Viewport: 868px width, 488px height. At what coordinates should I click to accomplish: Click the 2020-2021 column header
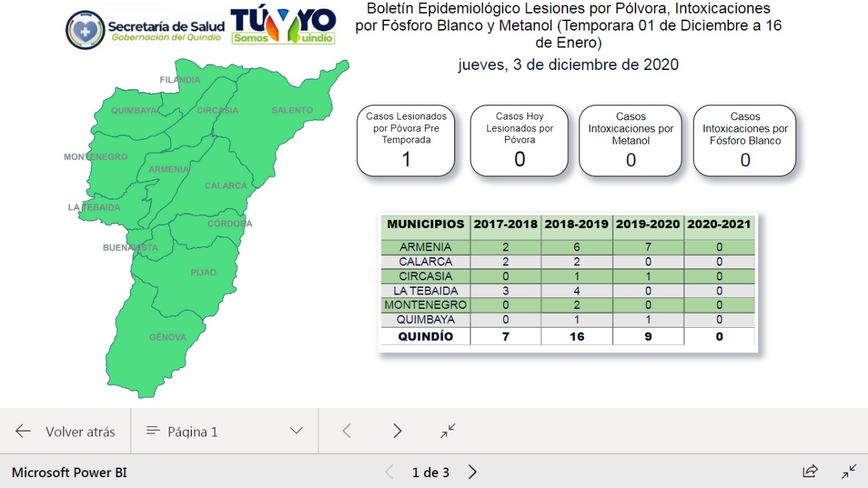point(719,224)
